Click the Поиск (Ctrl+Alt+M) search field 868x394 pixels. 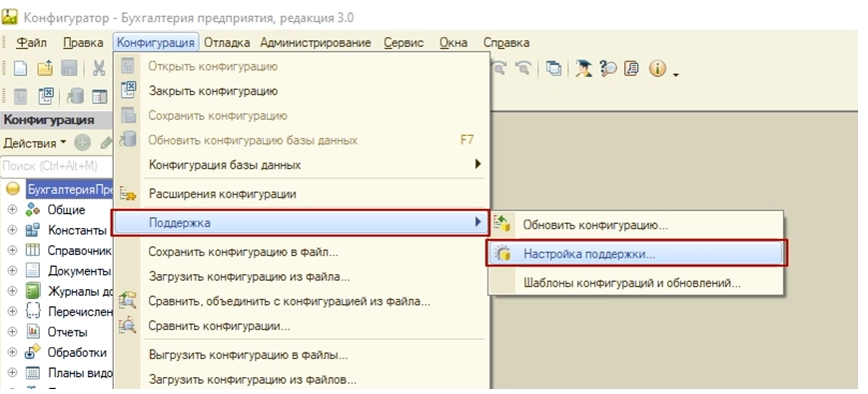pyautogui.click(x=57, y=166)
